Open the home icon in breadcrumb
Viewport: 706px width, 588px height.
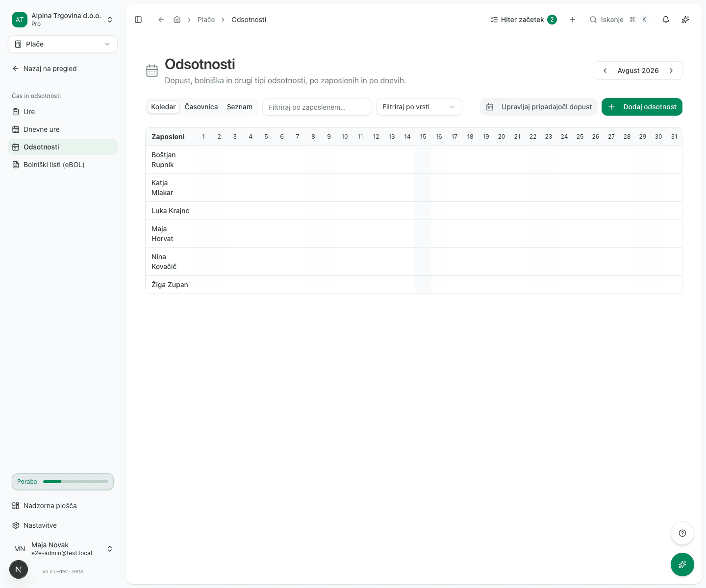177,20
